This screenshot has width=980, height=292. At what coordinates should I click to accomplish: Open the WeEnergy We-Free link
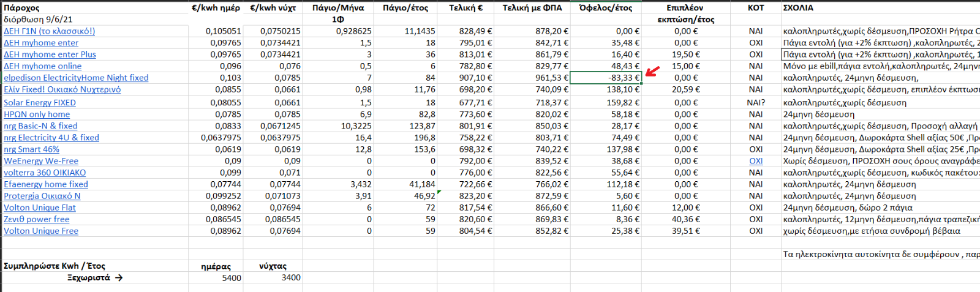point(41,161)
